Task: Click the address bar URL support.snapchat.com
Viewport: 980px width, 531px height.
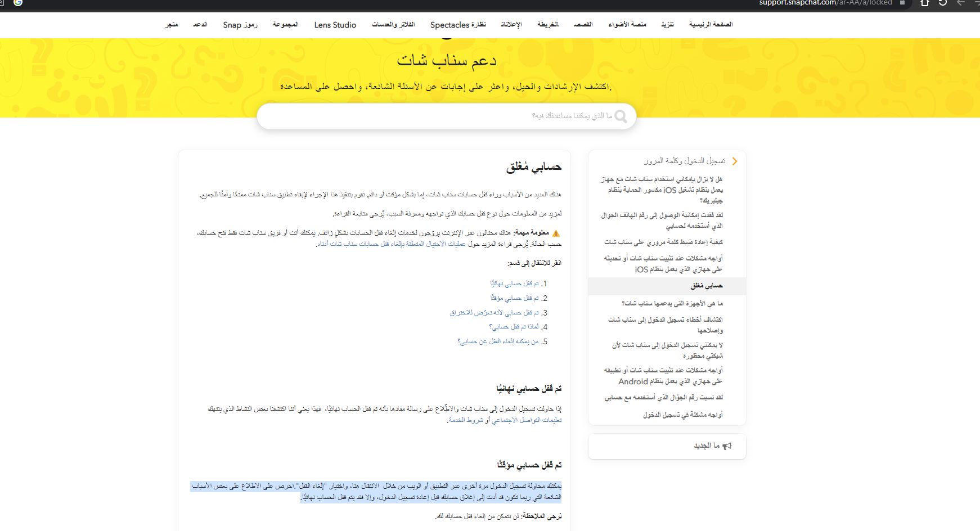Action: pyautogui.click(x=825, y=3)
